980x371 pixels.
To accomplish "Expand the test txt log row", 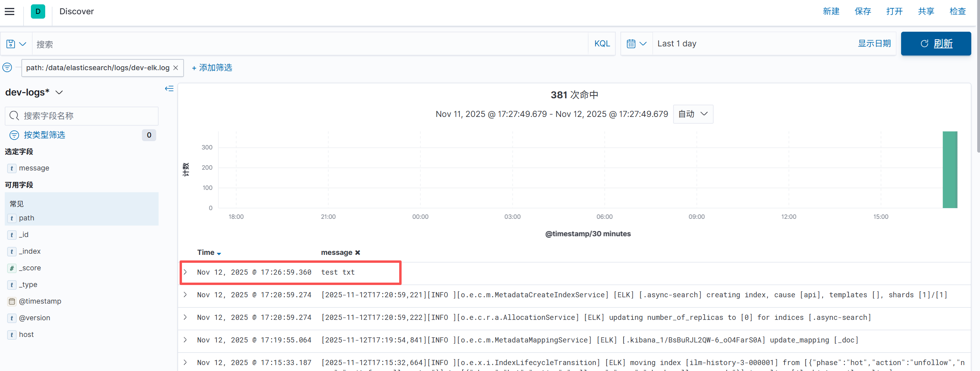I will point(185,272).
